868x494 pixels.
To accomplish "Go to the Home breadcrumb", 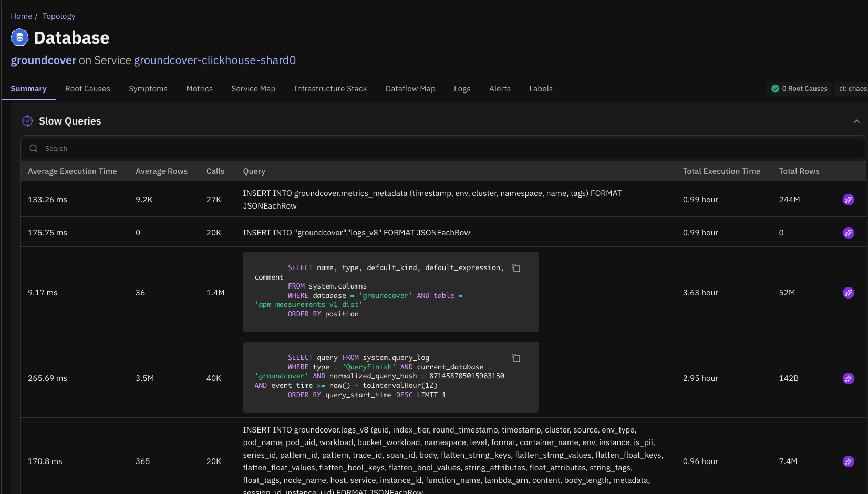I will [x=22, y=16].
